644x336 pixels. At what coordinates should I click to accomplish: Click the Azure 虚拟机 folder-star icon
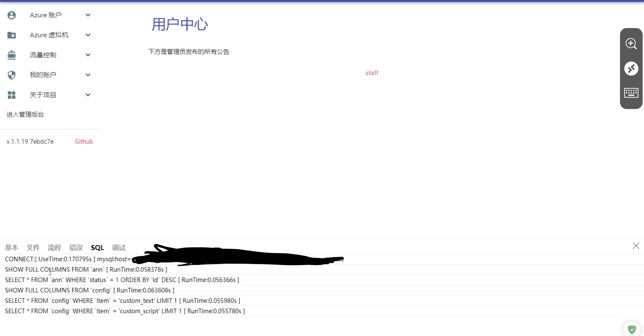click(x=12, y=35)
